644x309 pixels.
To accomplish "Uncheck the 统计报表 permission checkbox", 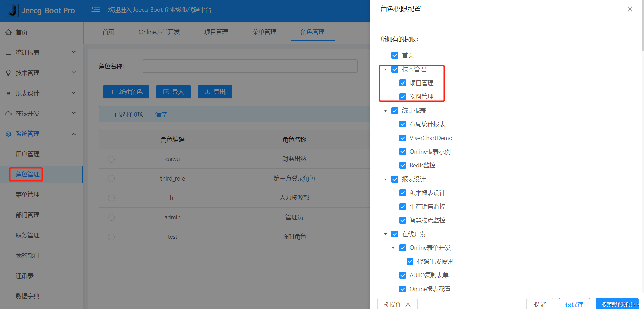I will pos(395,111).
